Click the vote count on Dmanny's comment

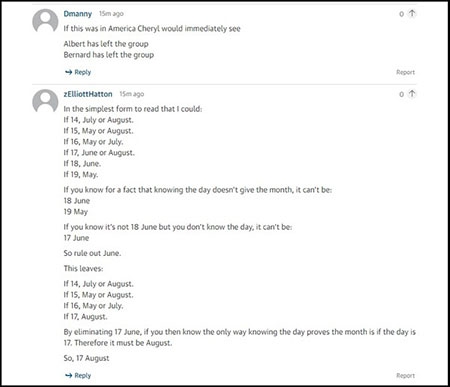(402, 14)
